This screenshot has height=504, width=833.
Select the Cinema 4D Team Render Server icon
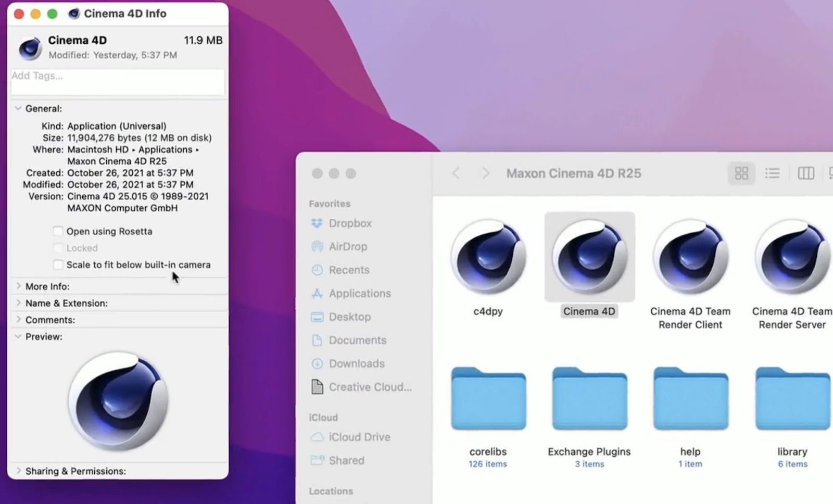[x=793, y=257]
